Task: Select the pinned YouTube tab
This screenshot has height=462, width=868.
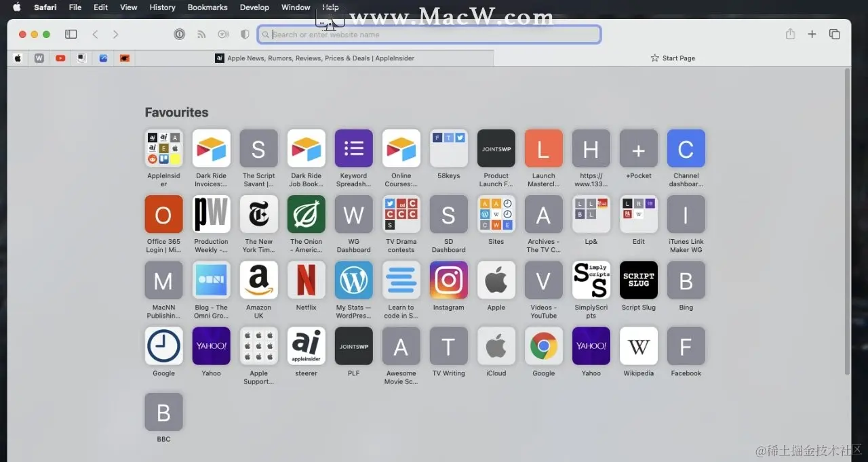Action: [60, 58]
